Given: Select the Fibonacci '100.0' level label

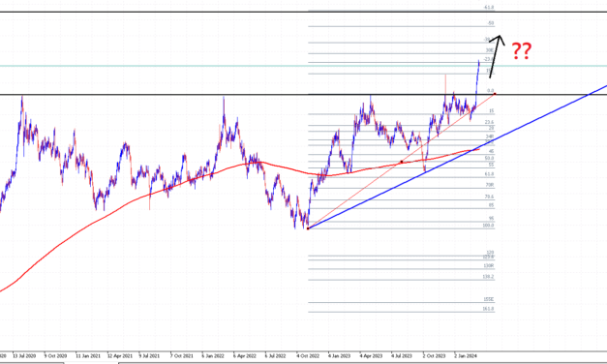Looking at the screenshot, I should [x=488, y=226].
